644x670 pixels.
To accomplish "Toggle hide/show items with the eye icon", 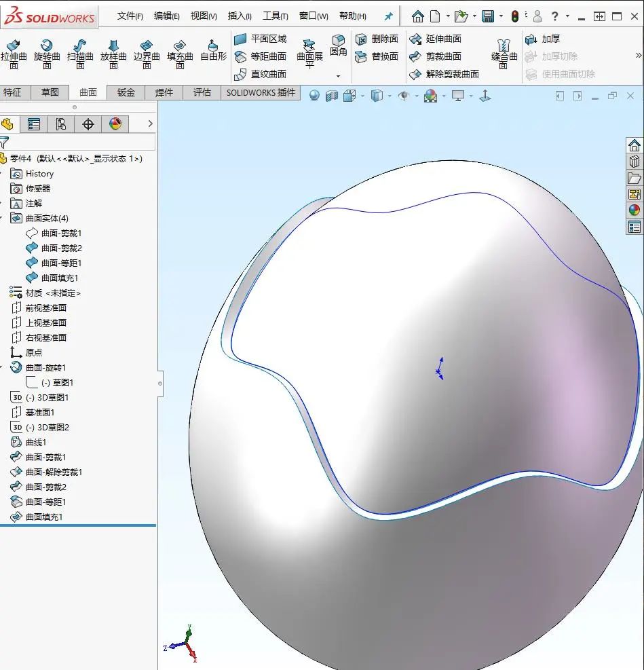I will (x=402, y=96).
